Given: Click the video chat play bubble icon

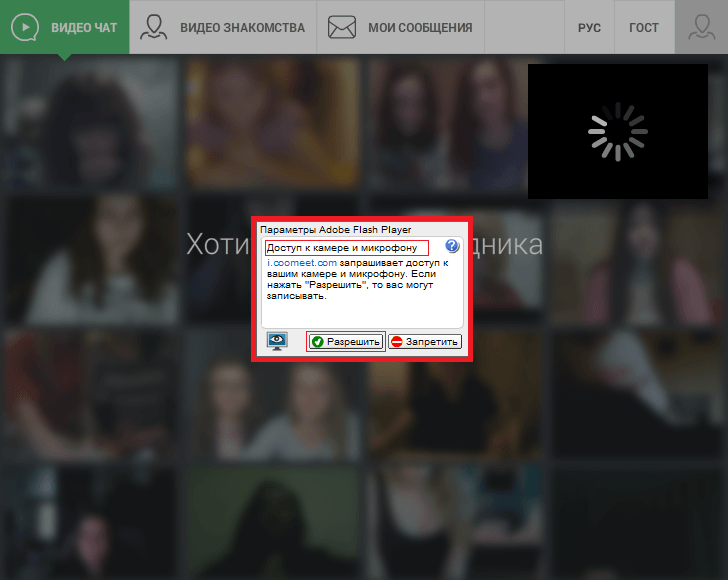Looking at the screenshot, I should 25,27.
